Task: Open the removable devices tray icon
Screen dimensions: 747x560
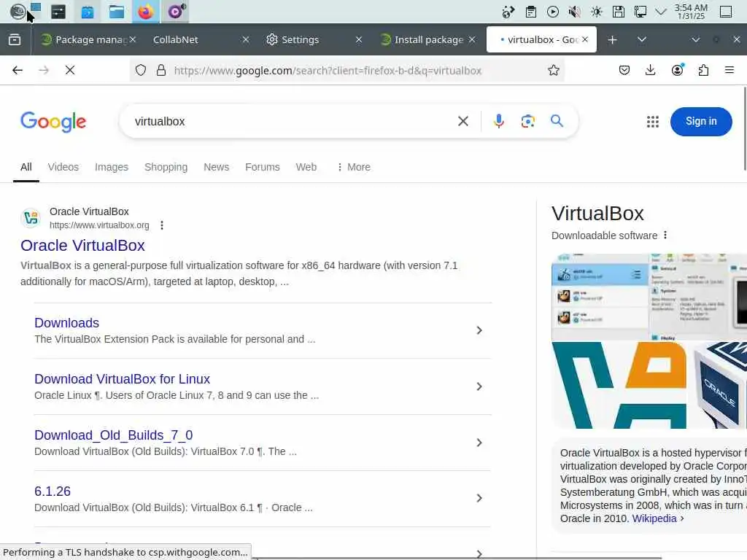Action: (619, 12)
